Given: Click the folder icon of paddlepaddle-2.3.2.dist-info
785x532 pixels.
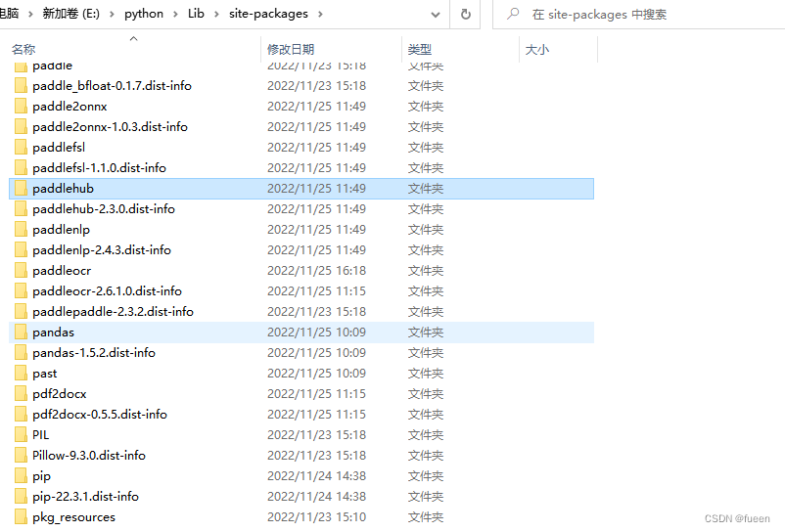Looking at the screenshot, I should (21, 311).
